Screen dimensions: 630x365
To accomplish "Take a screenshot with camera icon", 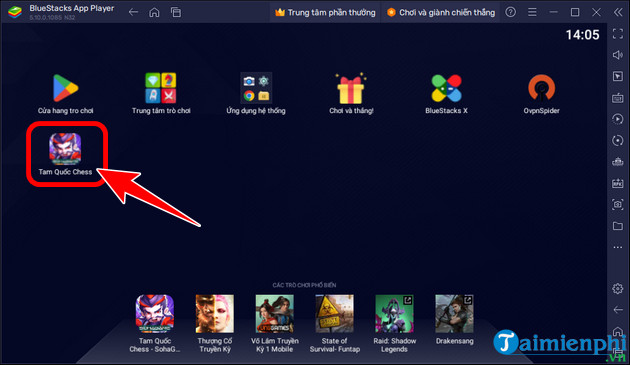I will click(x=618, y=204).
